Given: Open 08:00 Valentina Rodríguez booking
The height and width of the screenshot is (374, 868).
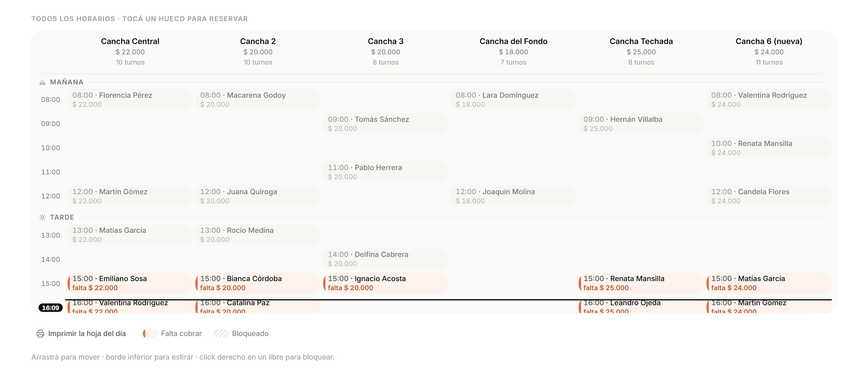Looking at the screenshot, I should [769, 100].
